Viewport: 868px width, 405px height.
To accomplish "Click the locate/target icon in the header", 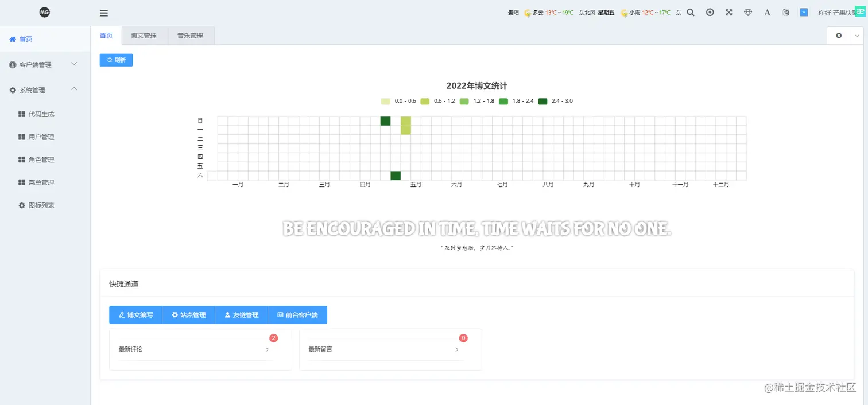I will 710,11.
